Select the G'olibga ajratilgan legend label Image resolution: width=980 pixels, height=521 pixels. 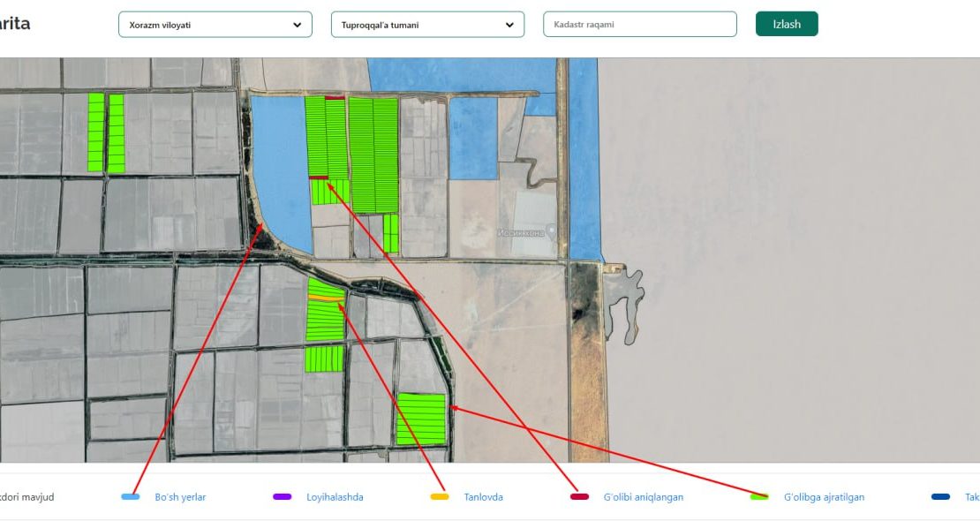pyautogui.click(x=824, y=497)
